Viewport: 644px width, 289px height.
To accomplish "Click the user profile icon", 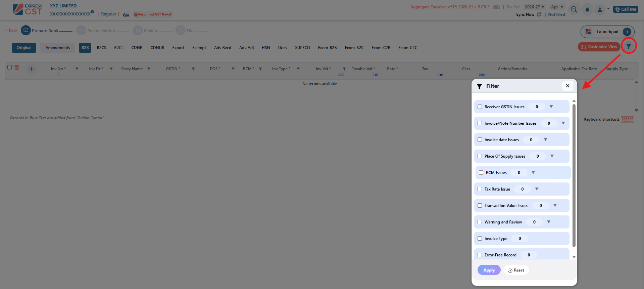I will 600,10.
